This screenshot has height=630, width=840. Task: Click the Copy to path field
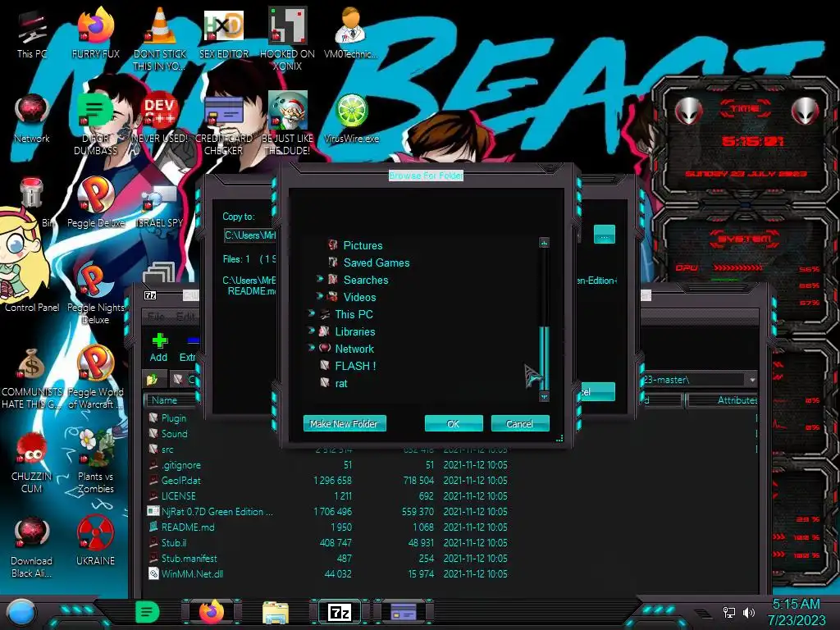coord(249,235)
